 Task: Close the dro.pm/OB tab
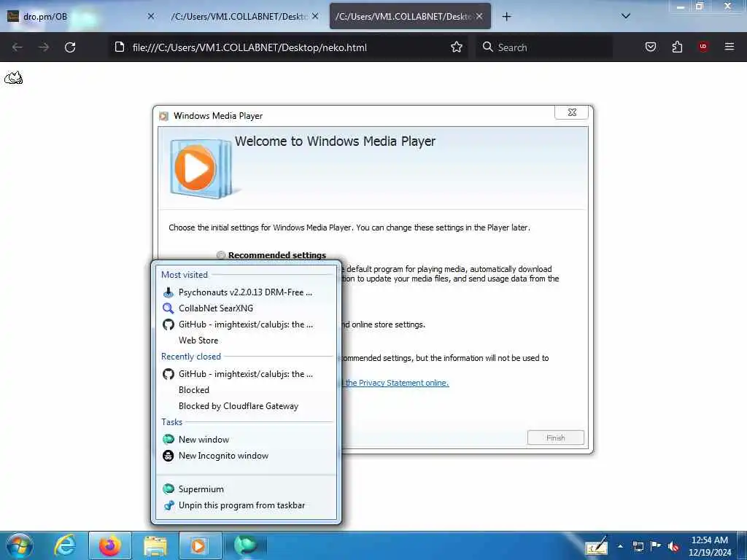pyautogui.click(x=151, y=16)
